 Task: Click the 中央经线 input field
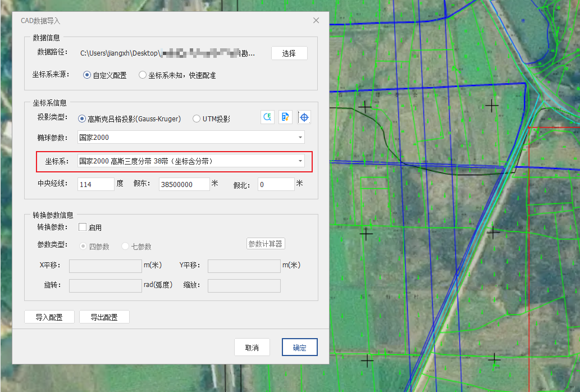coord(96,184)
